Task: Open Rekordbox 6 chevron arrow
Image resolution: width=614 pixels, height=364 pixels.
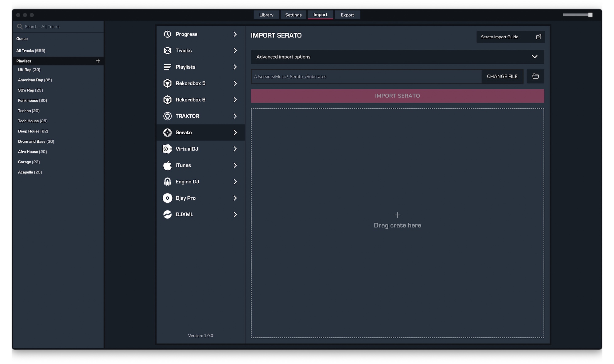Action: [x=235, y=100]
